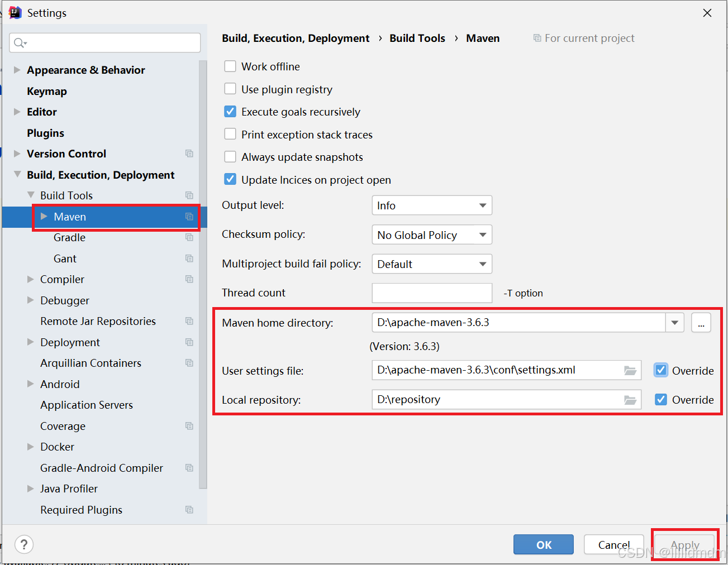Click the project-level icon beside Build Tools

[x=189, y=195]
